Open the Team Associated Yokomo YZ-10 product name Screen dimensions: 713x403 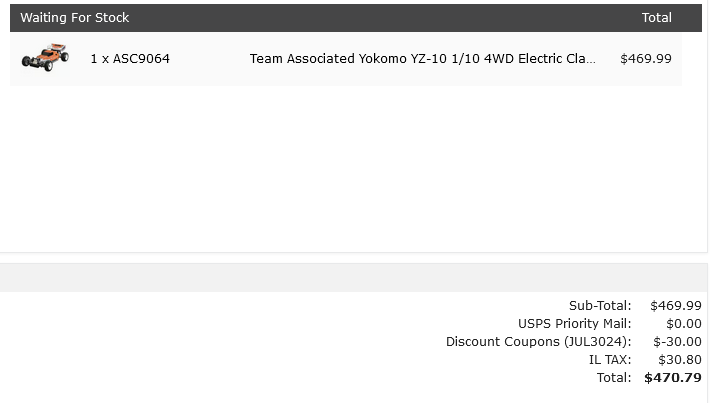(x=422, y=59)
